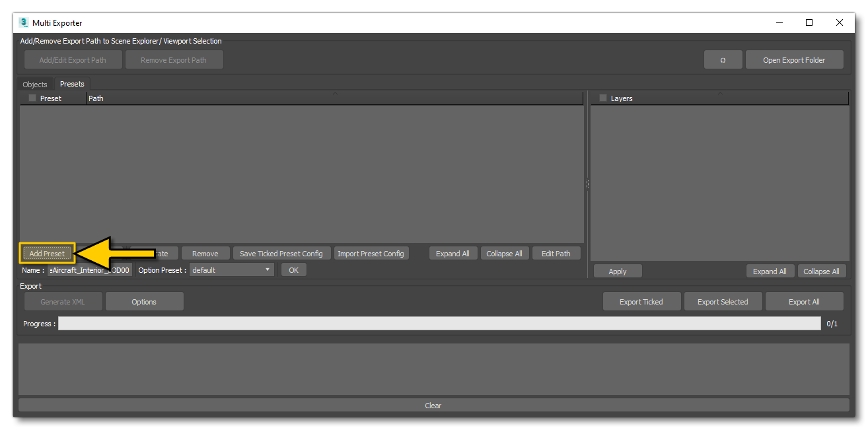Select the Presets tab
The width and height of the screenshot is (868, 430).
coord(71,84)
